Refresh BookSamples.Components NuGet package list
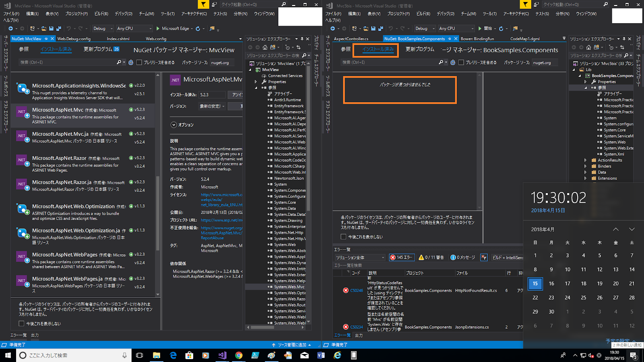Viewport: 644px width, 362px height. [x=453, y=62]
